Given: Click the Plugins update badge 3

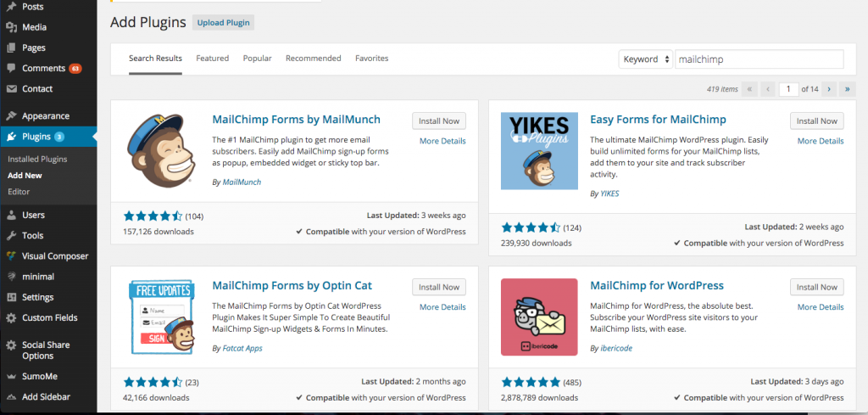Looking at the screenshot, I should (x=59, y=137).
